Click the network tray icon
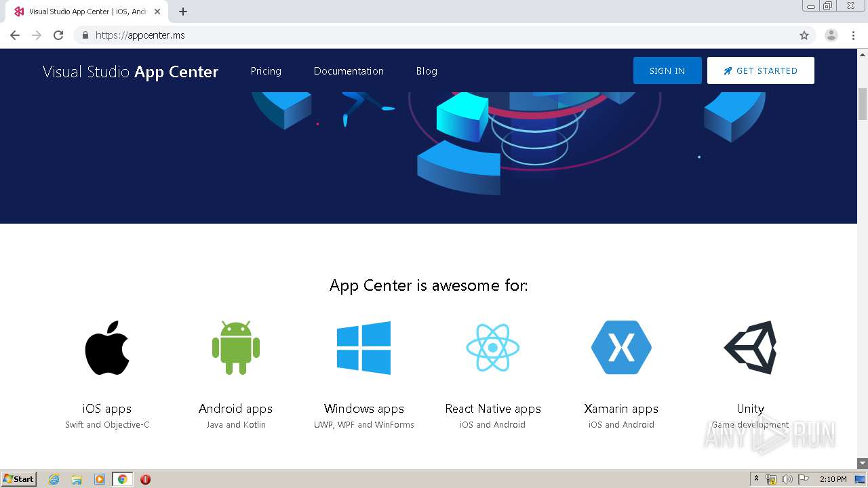Image resolution: width=868 pixels, height=488 pixels. click(771, 479)
